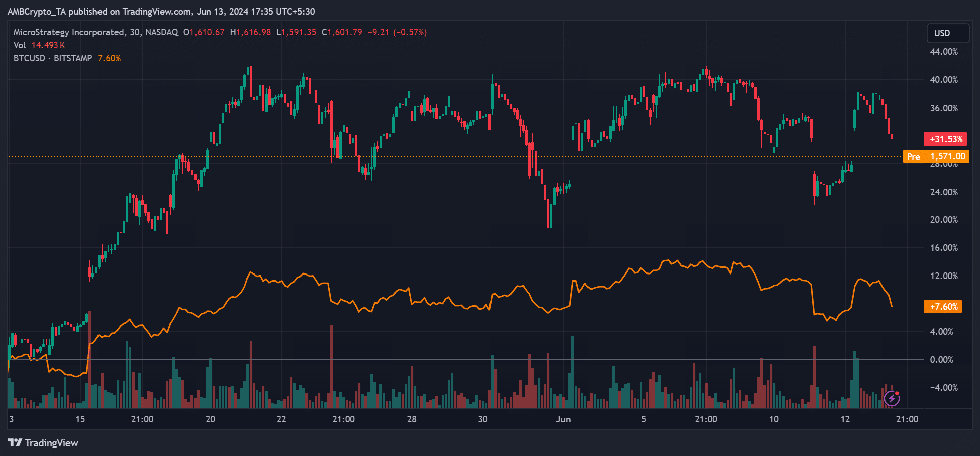Click the +31.53% red price label

point(946,139)
